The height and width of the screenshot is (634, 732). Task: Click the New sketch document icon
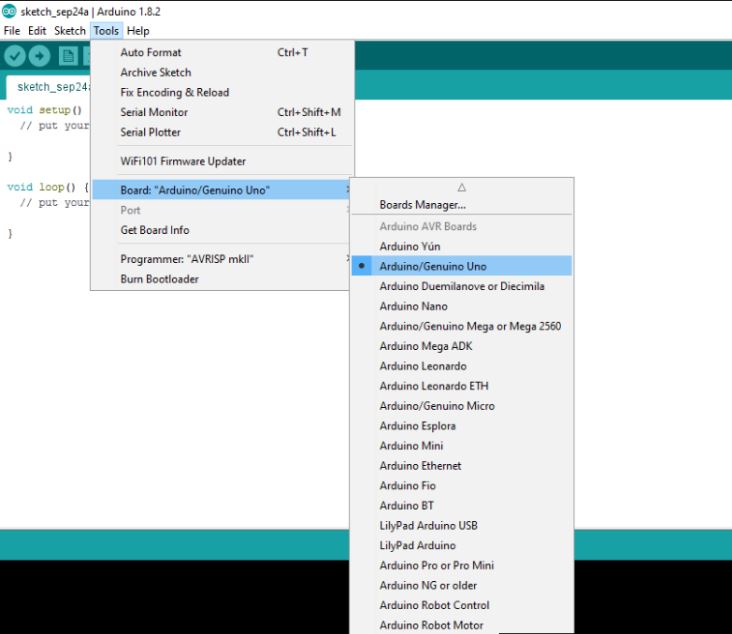click(x=68, y=56)
